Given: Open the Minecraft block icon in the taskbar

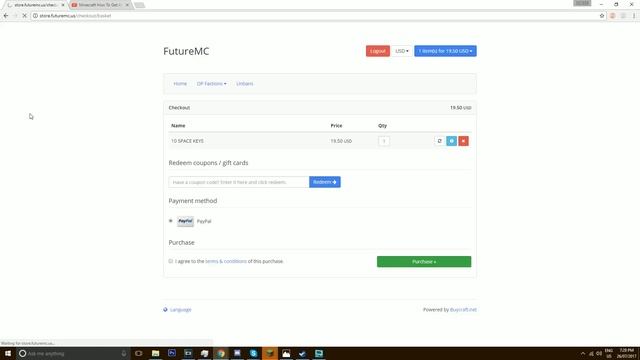Looking at the screenshot, I should point(270,353).
